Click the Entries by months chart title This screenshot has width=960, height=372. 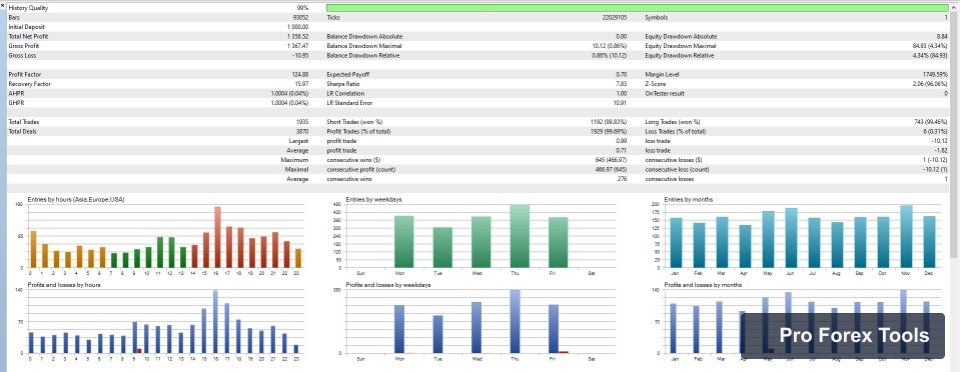point(688,200)
